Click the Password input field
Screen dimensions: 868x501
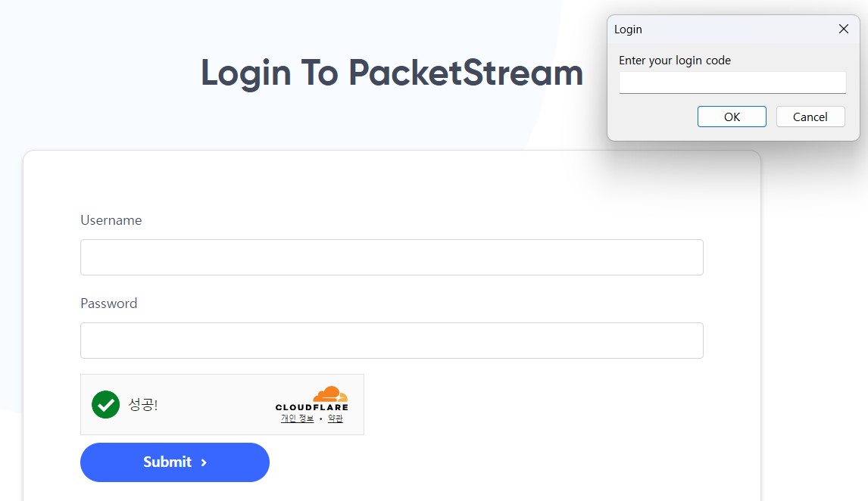click(391, 341)
